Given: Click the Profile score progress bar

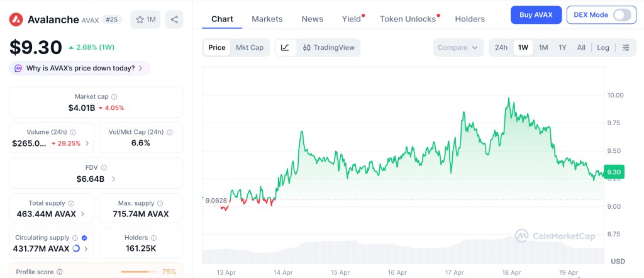Looking at the screenshot, I should 138,272.
